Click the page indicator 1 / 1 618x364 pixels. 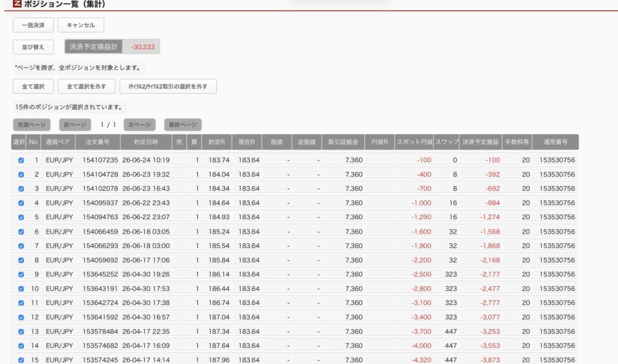click(108, 124)
